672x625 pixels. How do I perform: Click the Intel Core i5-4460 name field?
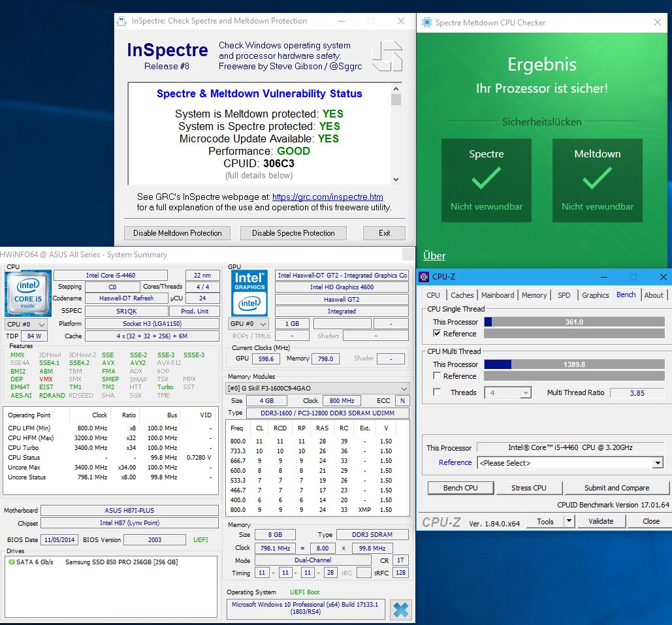point(110,275)
